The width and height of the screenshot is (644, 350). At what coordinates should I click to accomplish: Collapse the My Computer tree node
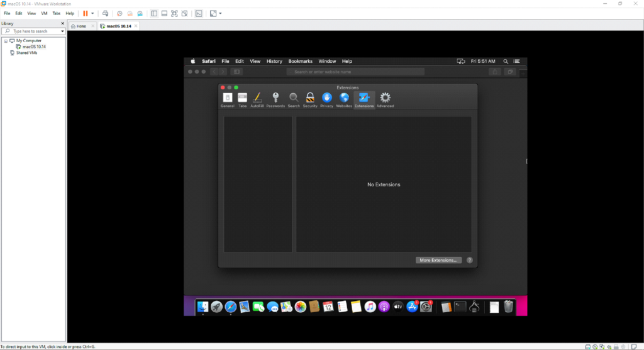pyautogui.click(x=6, y=40)
